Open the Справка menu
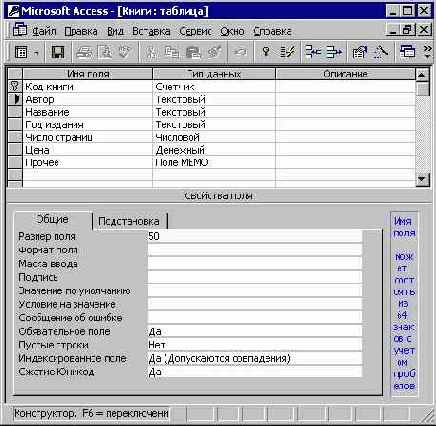Screen dimensions: 436x426 272,31
